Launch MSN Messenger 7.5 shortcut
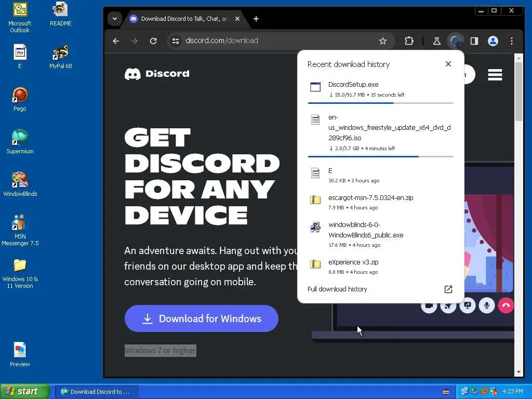 pos(20,230)
